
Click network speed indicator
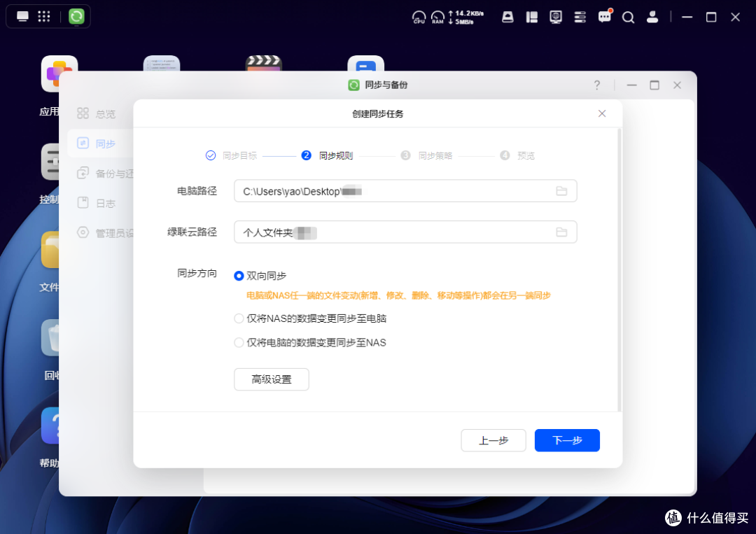point(465,17)
